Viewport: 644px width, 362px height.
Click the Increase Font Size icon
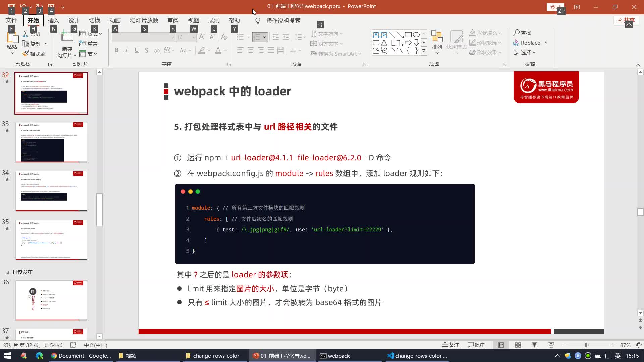tap(202, 37)
